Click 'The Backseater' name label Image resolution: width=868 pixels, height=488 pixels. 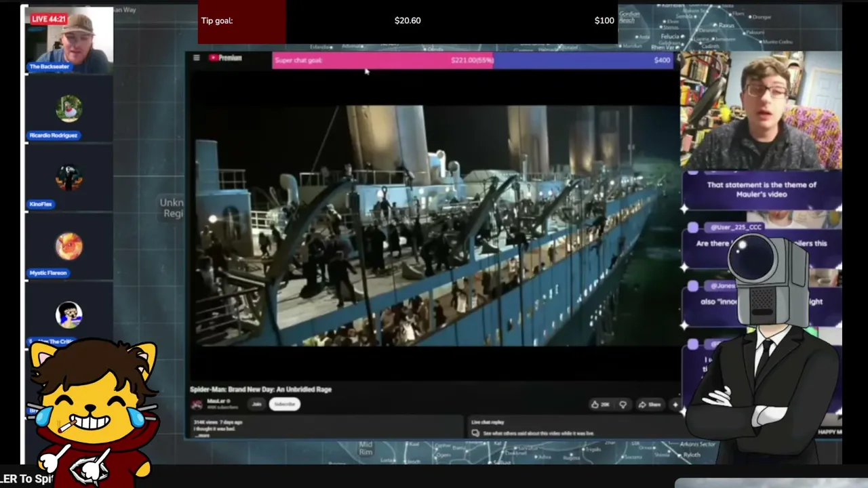click(x=50, y=66)
